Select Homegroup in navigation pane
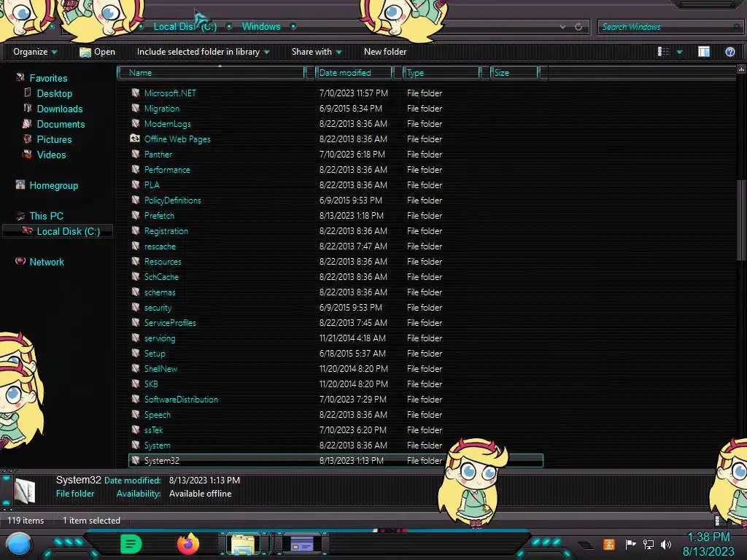The width and height of the screenshot is (747, 560). coord(54,185)
